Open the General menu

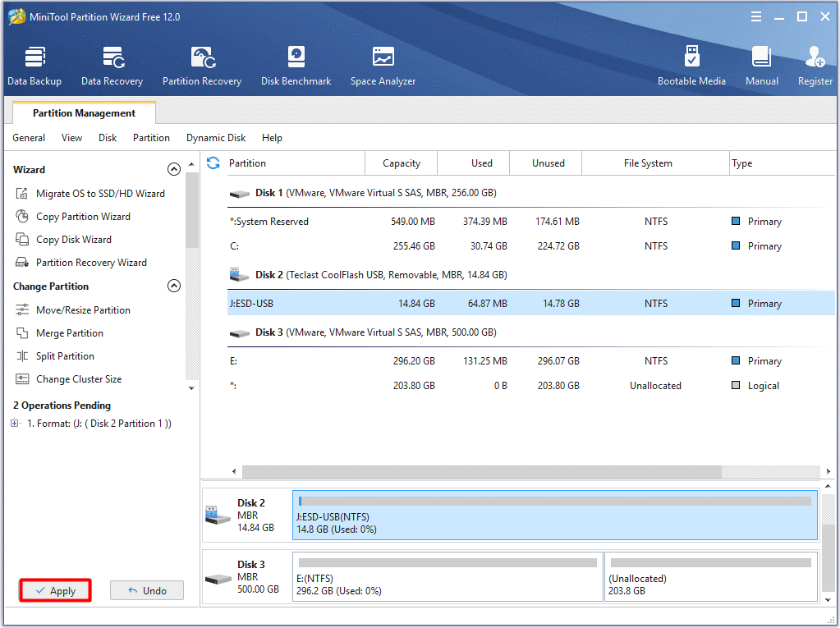point(29,138)
